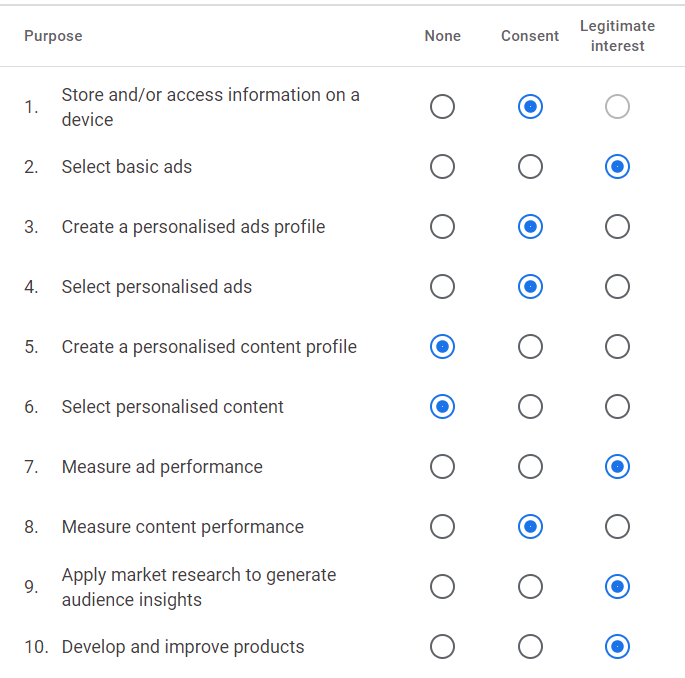Choose None for Measure ad performance
Image resolution: width=685 pixels, height=678 pixels.
point(442,467)
